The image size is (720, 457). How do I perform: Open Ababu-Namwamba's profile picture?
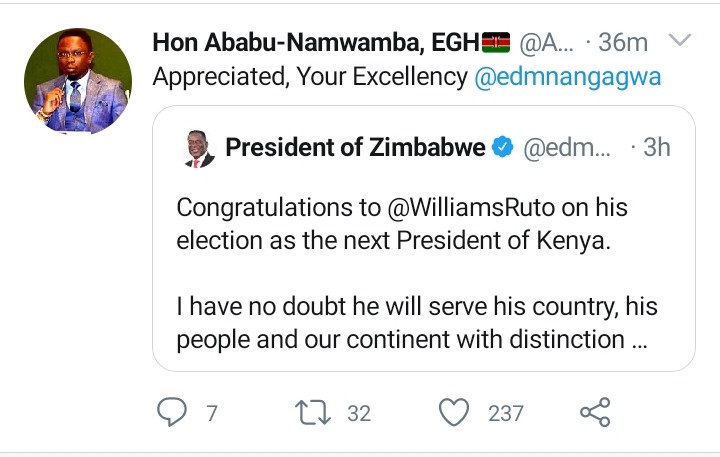point(78,81)
